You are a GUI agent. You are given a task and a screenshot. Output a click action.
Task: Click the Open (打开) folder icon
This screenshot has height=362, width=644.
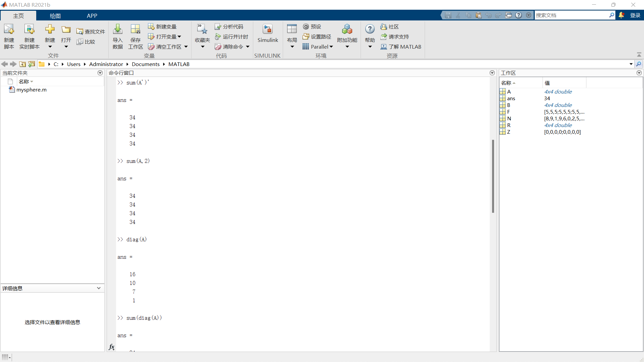click(x=66, y=29)
